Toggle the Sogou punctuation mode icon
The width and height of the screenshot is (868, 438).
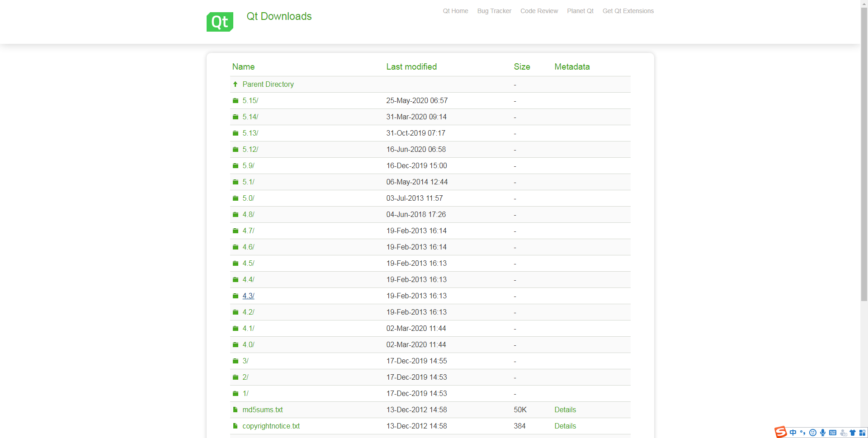click(x=803, y=433)
